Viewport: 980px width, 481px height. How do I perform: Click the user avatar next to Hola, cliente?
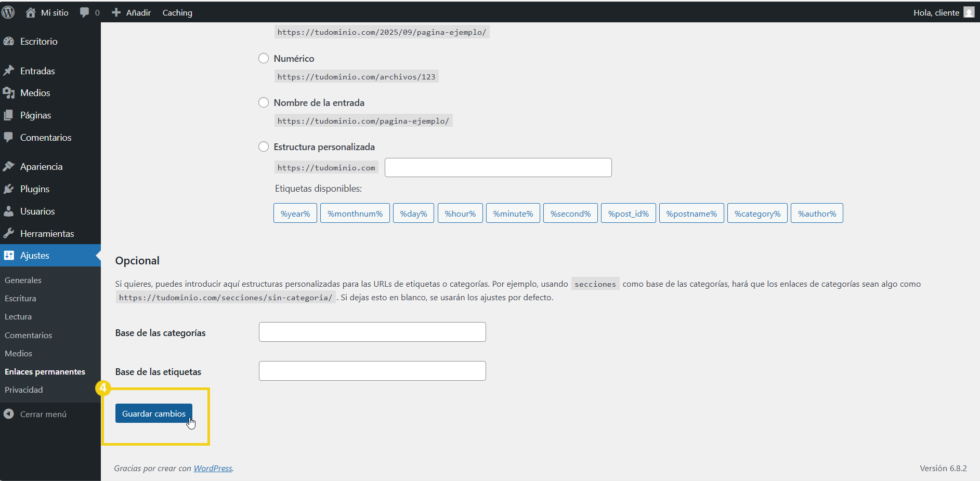click(x=969, y=12)
